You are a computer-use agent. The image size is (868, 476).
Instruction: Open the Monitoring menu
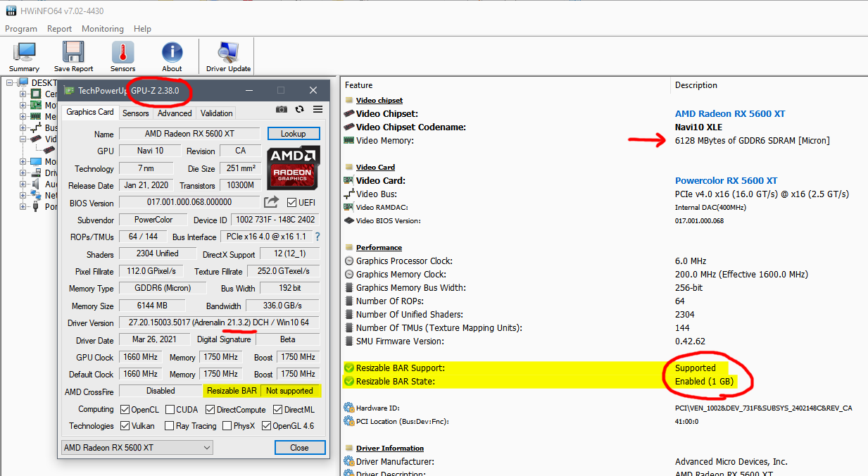[x=103, y=29]
